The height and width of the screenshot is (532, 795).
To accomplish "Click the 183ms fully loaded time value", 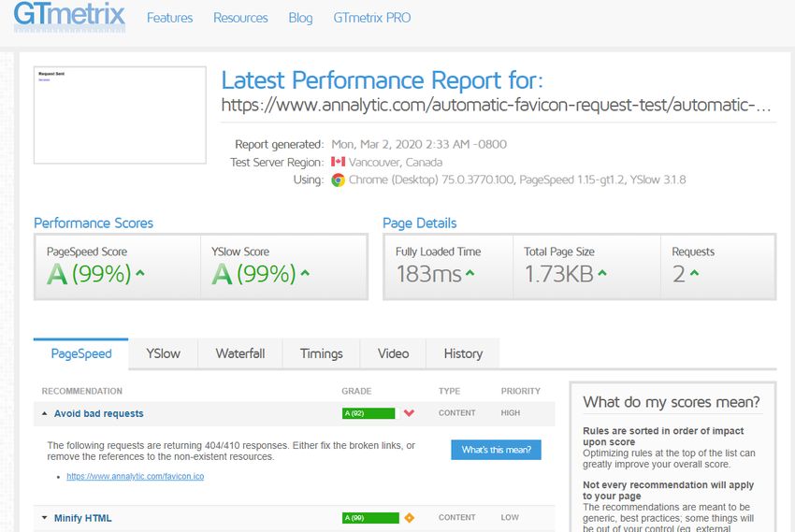I will [429, 274].
